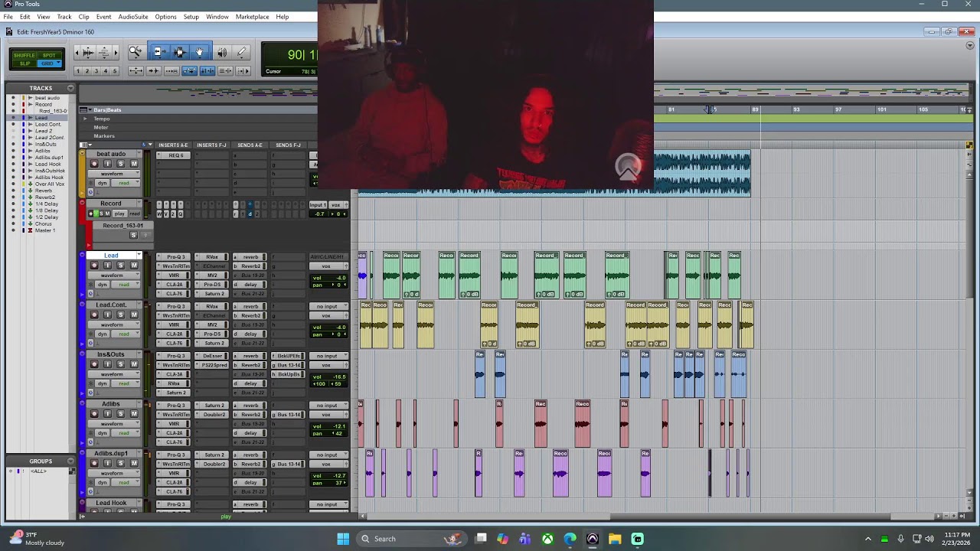Toggle Solo on beat audo track
Screen dimensions: 980x551
click(x=120, y=164)
